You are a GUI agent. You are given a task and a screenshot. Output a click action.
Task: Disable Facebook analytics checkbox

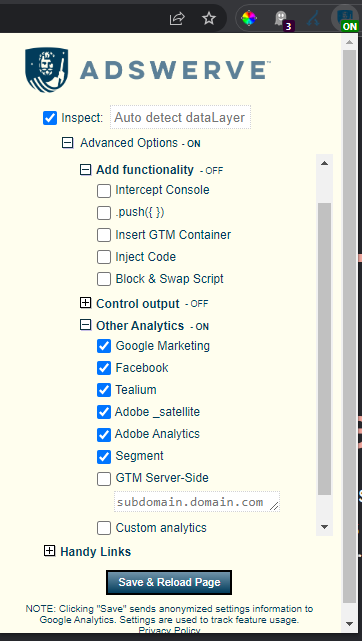(x=104, y=368)
